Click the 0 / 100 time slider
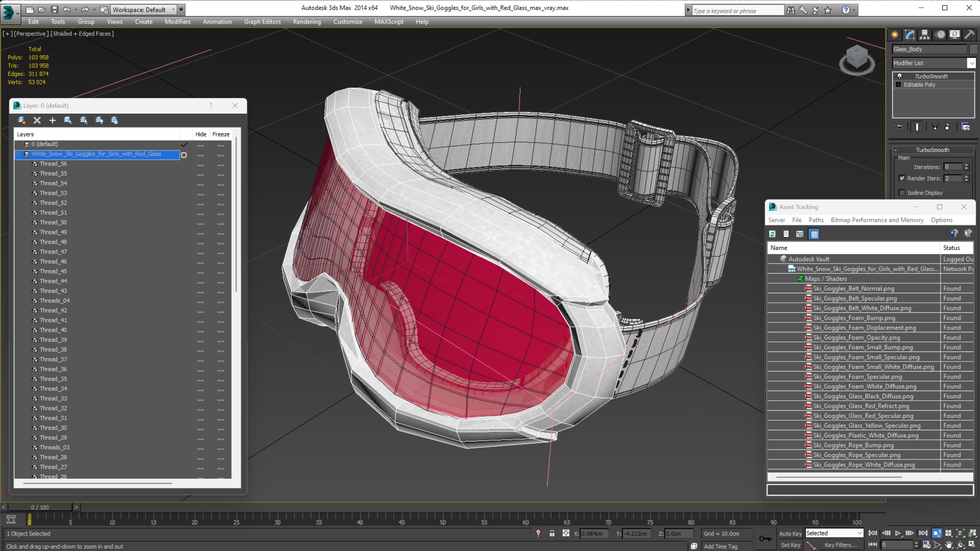 click(x=40, y=507)
